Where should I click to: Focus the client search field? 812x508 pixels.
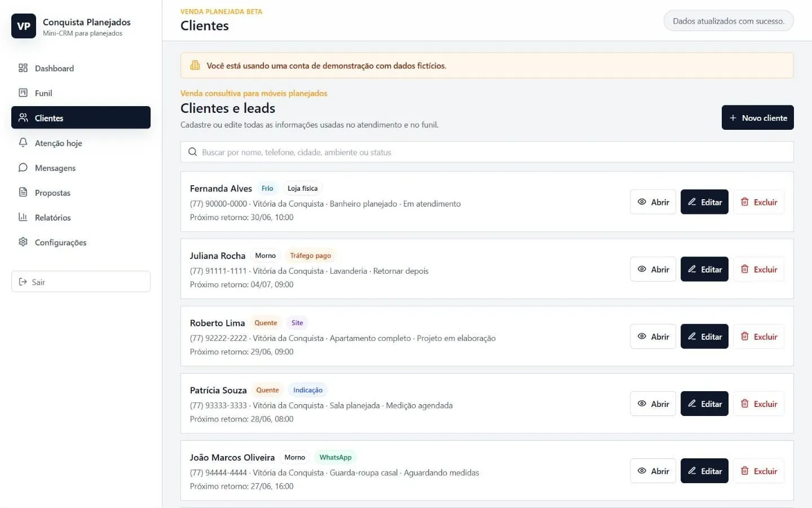coord(487,152)
